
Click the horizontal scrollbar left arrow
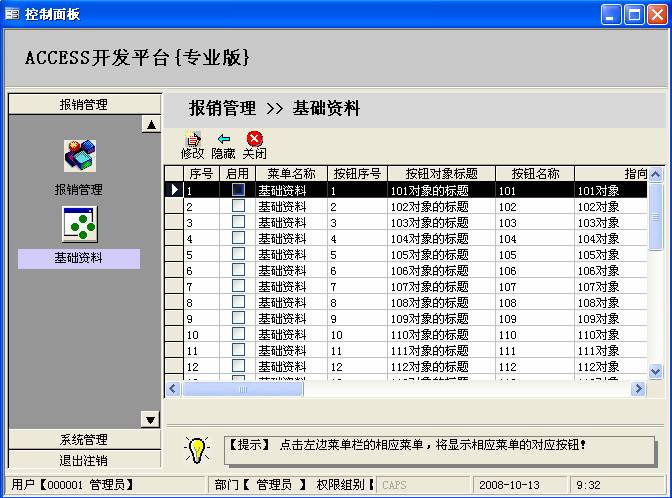coord(173,389)
